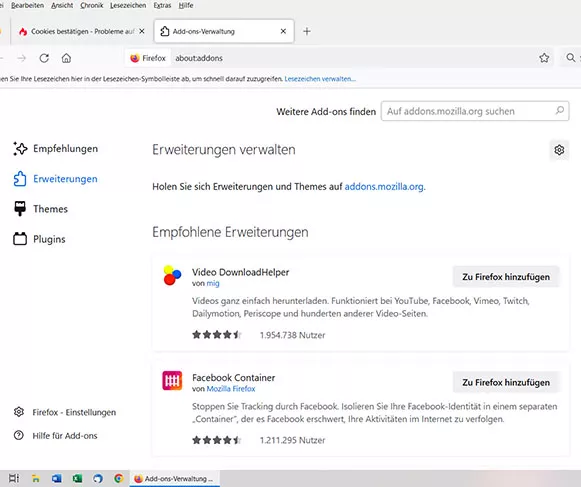581x487 pixels.
Task: Open Chrome from the taskbar
Action: pyautogui.click(x=119, y=478)
